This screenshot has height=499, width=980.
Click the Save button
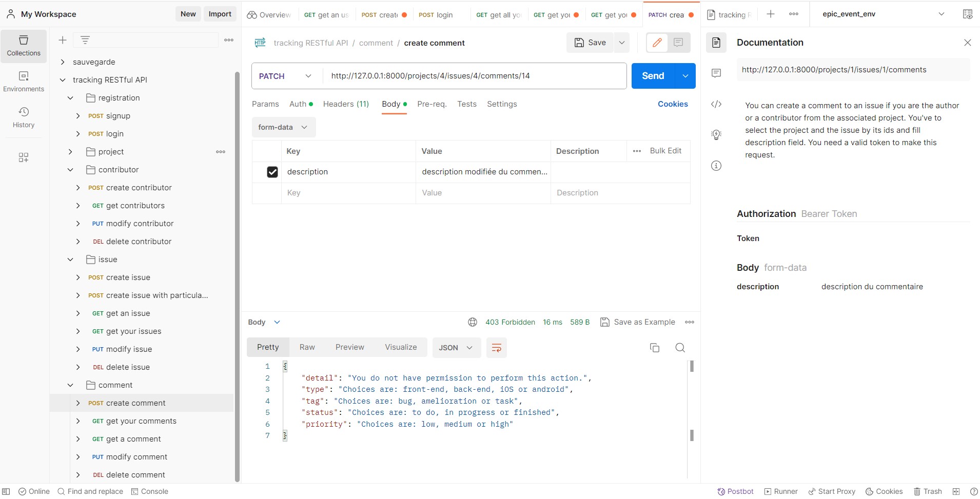(590, 43)
